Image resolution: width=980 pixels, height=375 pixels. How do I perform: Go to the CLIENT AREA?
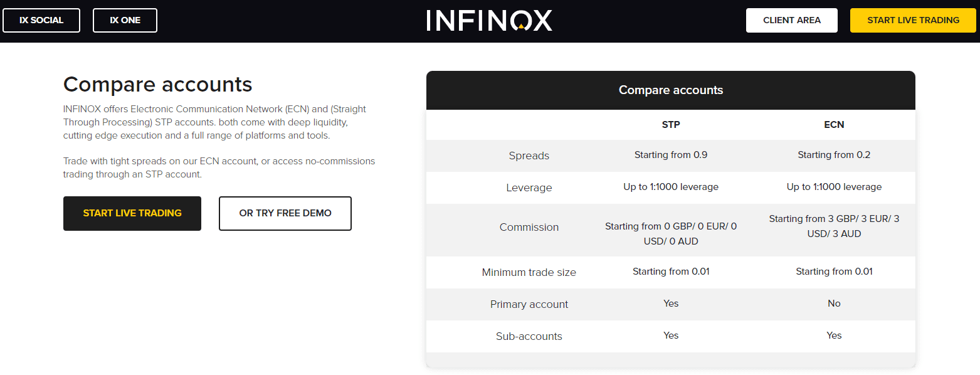(791, 20)
